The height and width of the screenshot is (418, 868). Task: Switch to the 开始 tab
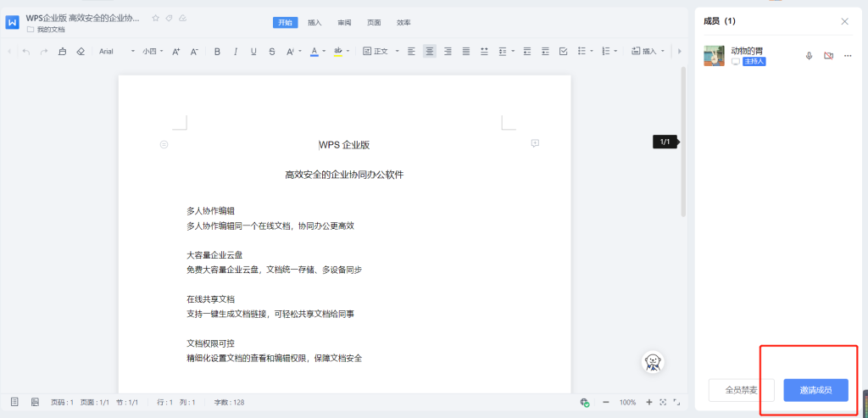tap(285, 23)
